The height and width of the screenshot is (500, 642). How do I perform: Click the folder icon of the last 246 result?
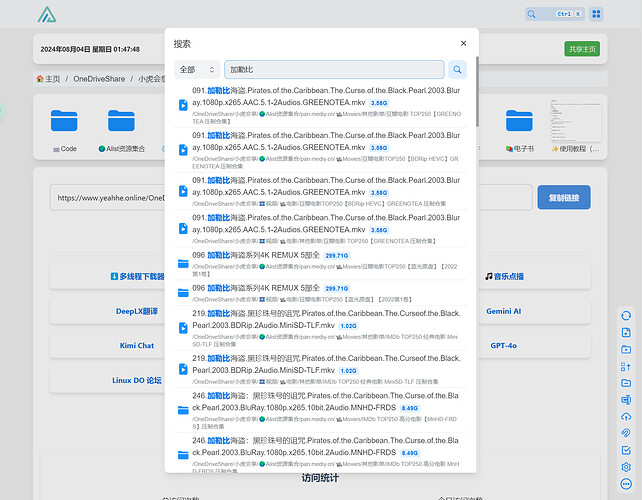click(x=183, y=455)
